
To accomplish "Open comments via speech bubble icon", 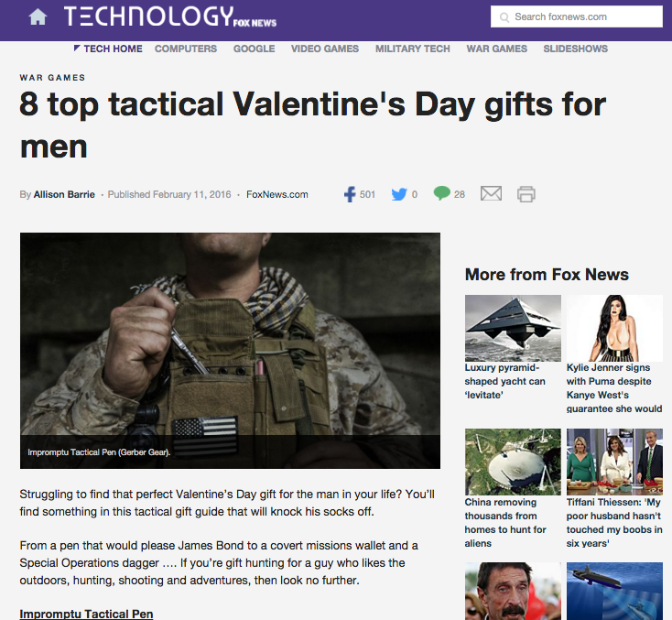I will click(442, 193).
